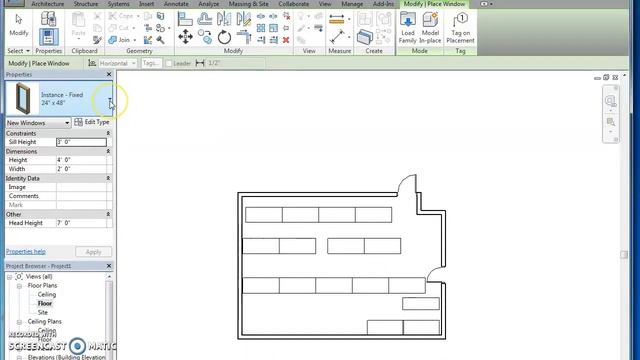This screenshot has width=640, height=360.
Task: Click the window type preview thumbnail
Action: 23,98
